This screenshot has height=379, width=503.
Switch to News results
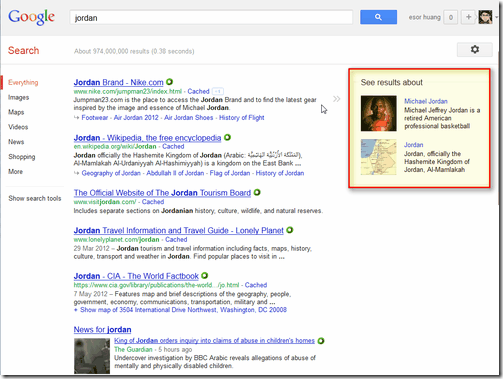(16, 142)
